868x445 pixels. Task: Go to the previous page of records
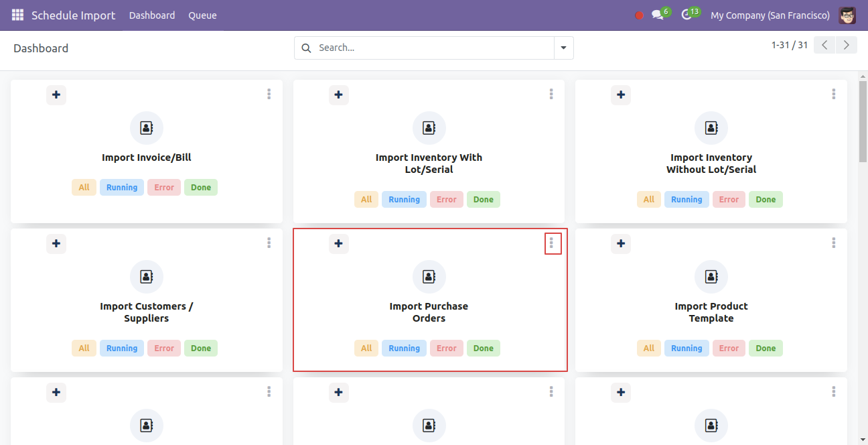point(824,45)
